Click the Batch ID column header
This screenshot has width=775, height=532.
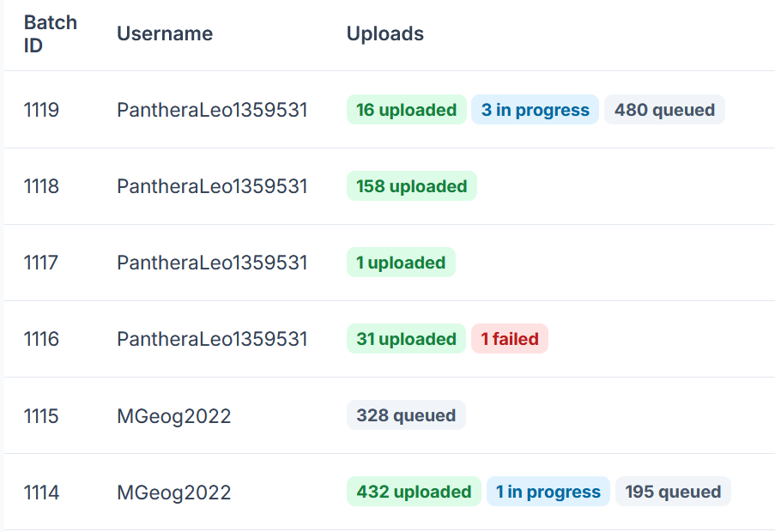pyautogui.click(x=50, y=34)
